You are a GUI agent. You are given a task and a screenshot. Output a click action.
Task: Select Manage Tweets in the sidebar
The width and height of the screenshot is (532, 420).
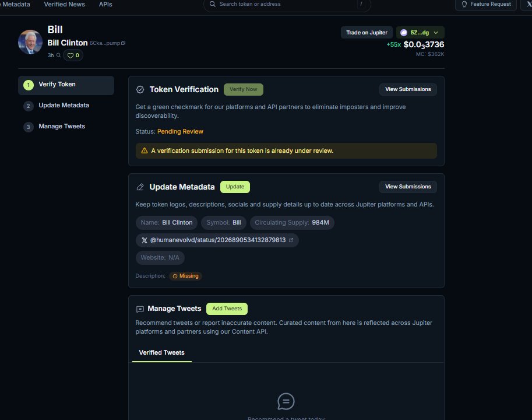[x=66, y=127]
